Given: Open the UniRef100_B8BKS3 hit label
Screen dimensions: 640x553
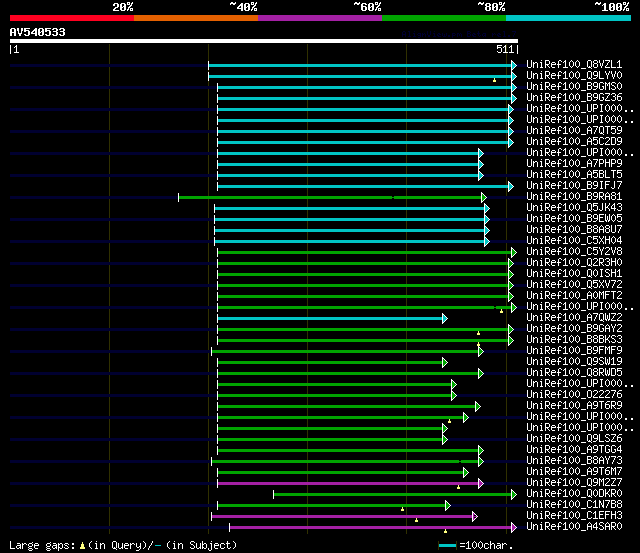Looking at the screenshot, I should pyautogui.click(x=574, y=340).
